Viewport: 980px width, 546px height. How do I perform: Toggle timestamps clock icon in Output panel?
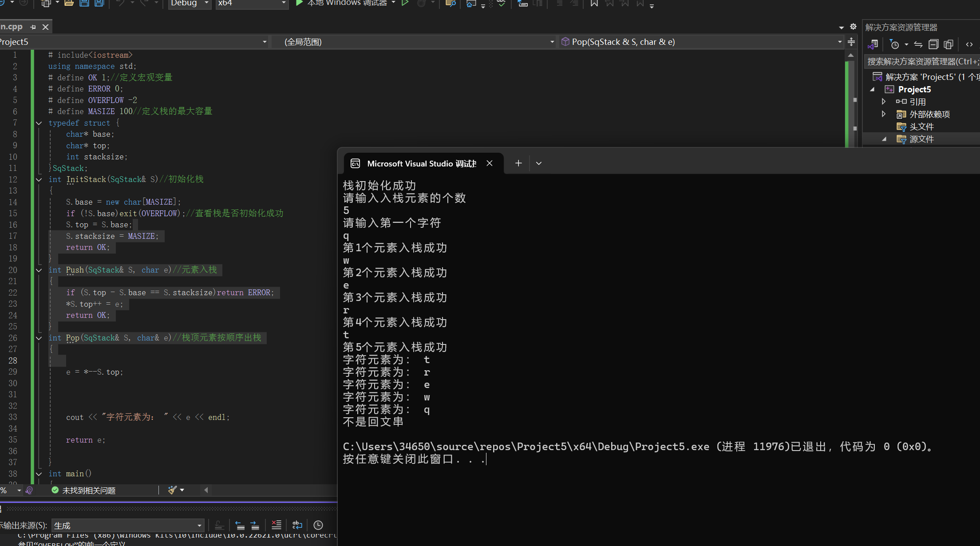pyautogui.click(x=318, y=525)
